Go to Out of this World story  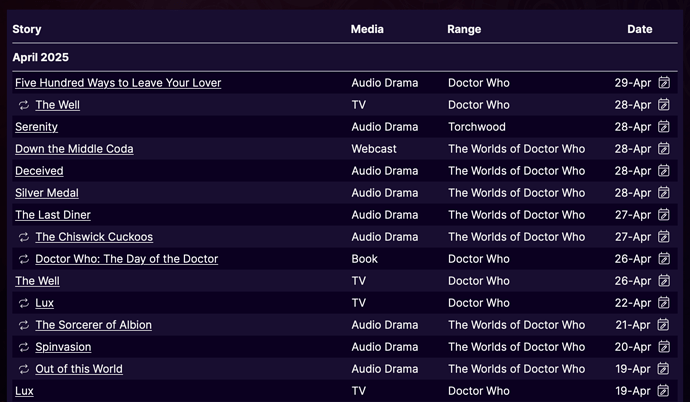79,369
